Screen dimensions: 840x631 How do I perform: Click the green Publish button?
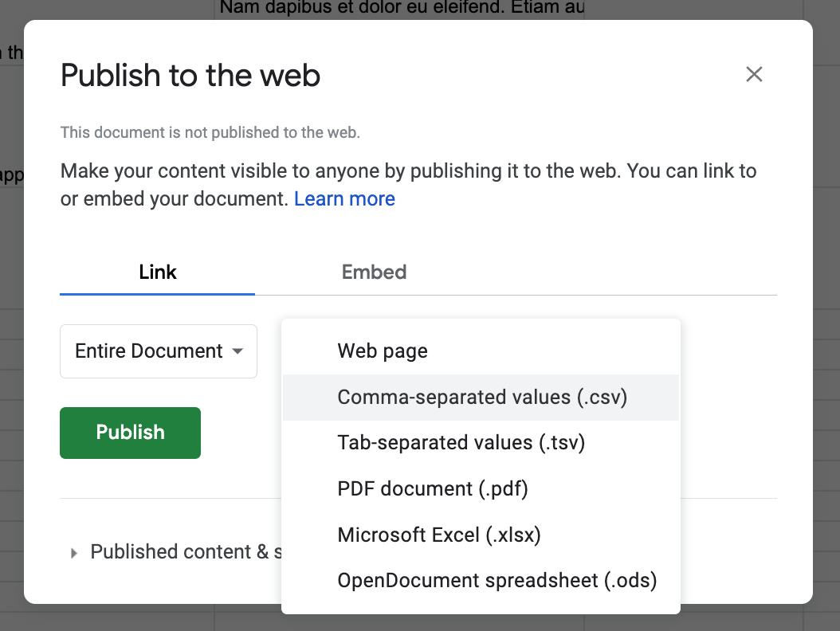pyautogui.click(x=130, y=433)
